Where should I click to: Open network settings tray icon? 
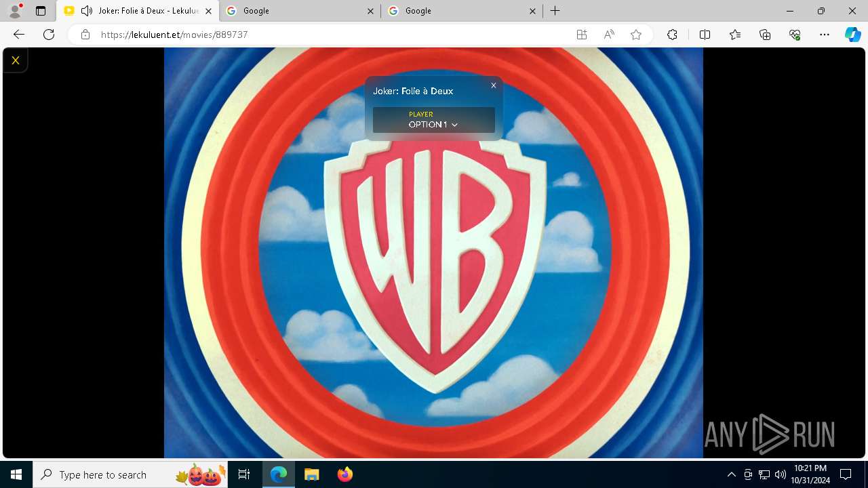[764, 474]
